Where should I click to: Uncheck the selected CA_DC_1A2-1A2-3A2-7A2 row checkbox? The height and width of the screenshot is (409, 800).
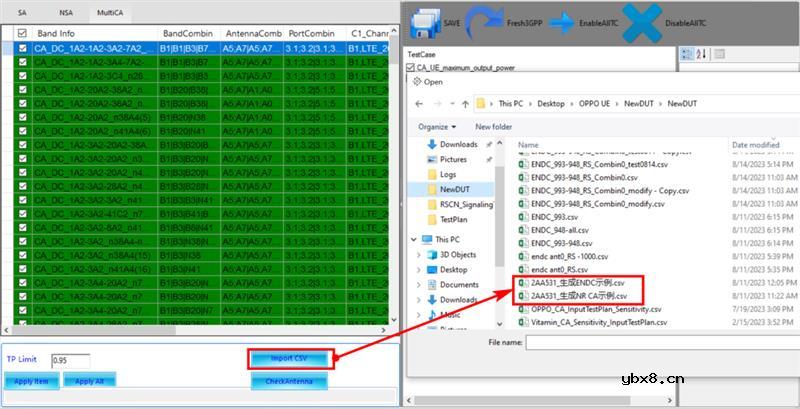pos(22,47)
